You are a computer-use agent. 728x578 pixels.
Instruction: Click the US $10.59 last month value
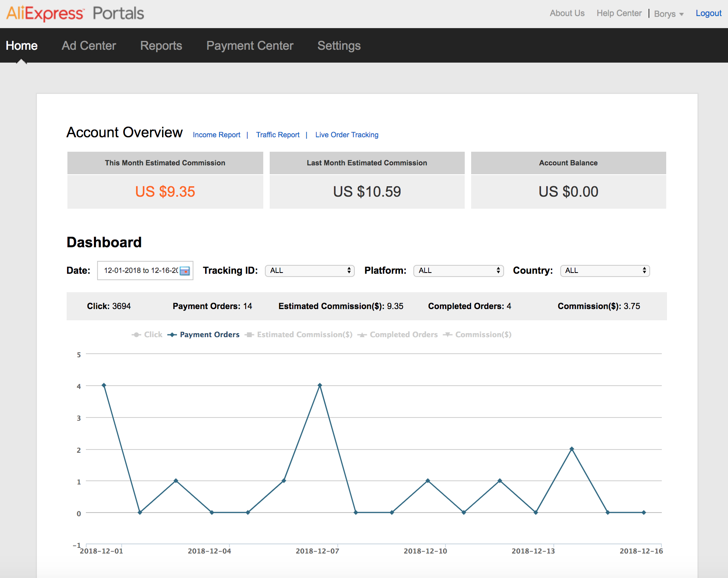pos(367,192)
